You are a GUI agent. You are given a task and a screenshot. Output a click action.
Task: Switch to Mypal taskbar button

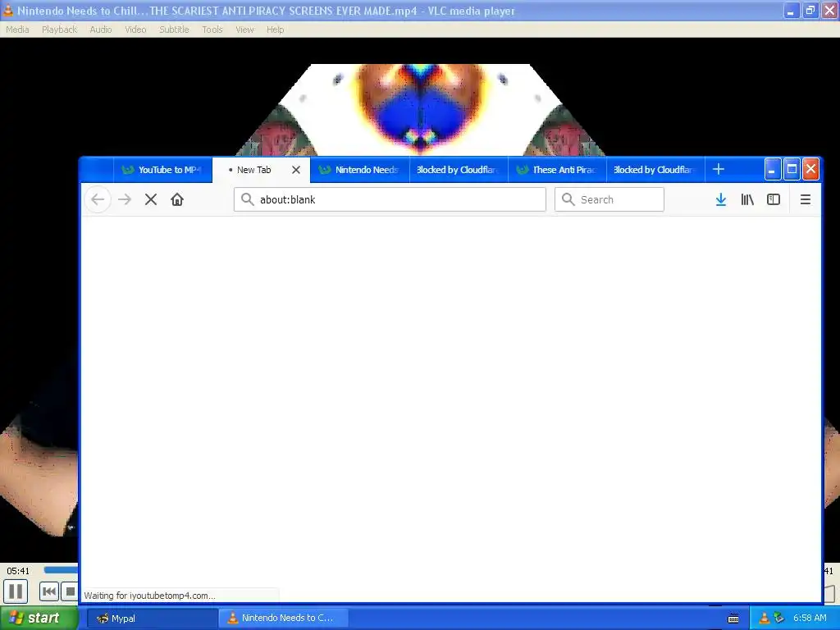click(x=152, y=619)
